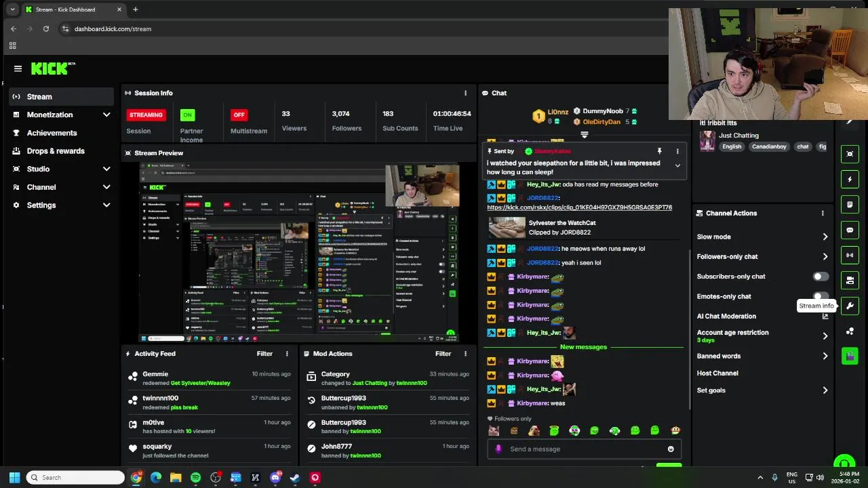Click the chat bubble icon in the right rail

click(850, 230)
